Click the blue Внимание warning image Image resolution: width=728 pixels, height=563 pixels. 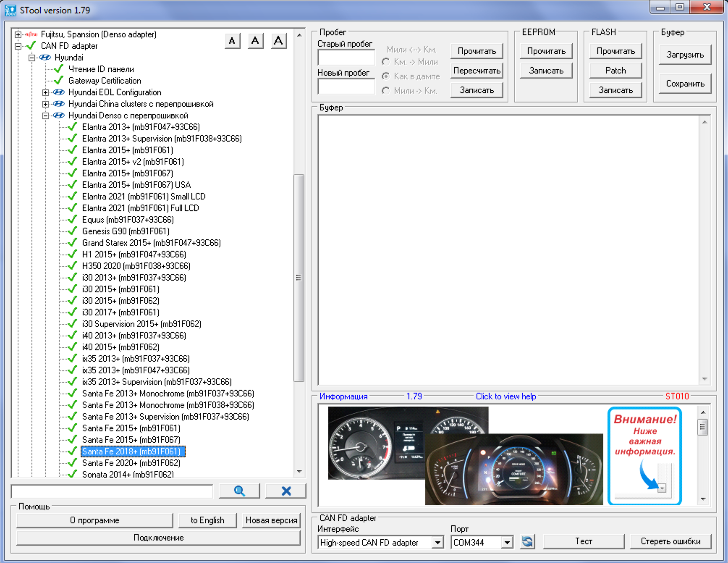click(x=644, y=455)
